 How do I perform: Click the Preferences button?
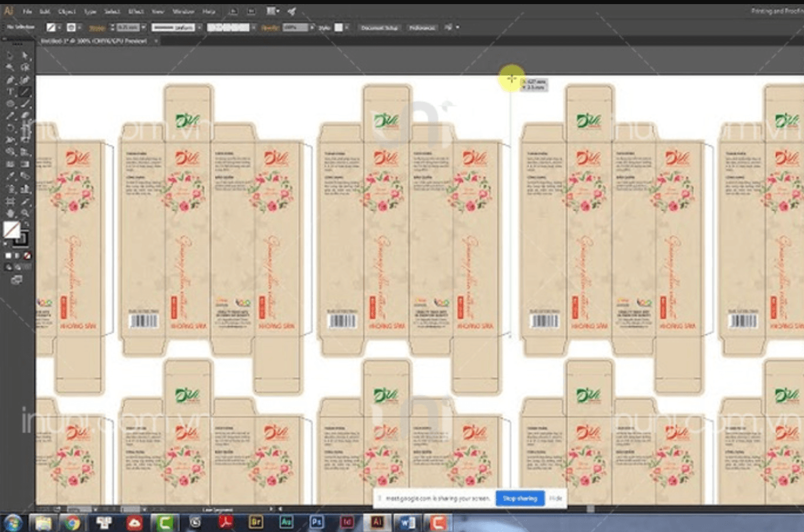pos(423,27)
